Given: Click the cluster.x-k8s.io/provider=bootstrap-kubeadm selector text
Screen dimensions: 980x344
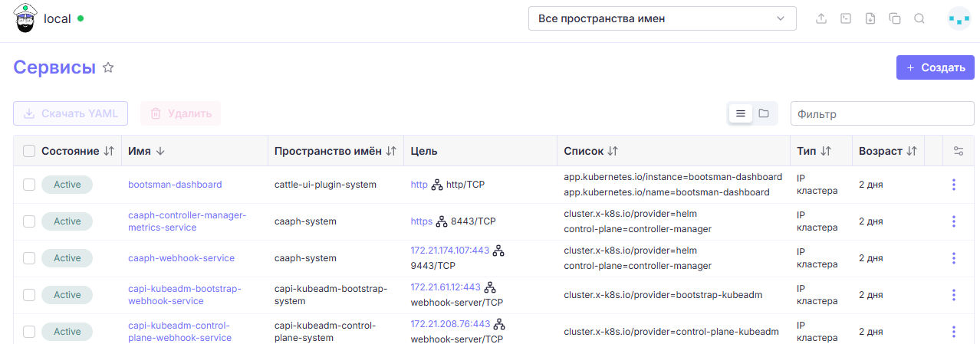Looking at the screenshot, I should 663,295.
